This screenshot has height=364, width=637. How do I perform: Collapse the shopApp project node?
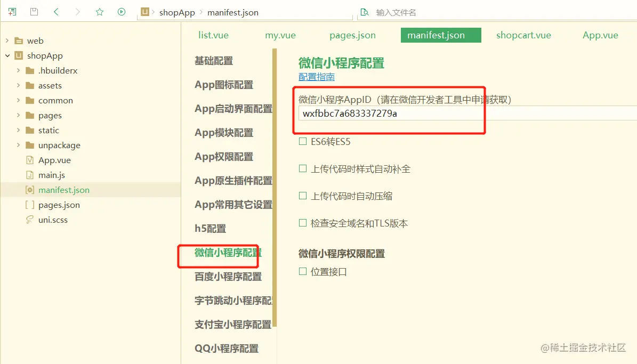(x=7, y=55)
